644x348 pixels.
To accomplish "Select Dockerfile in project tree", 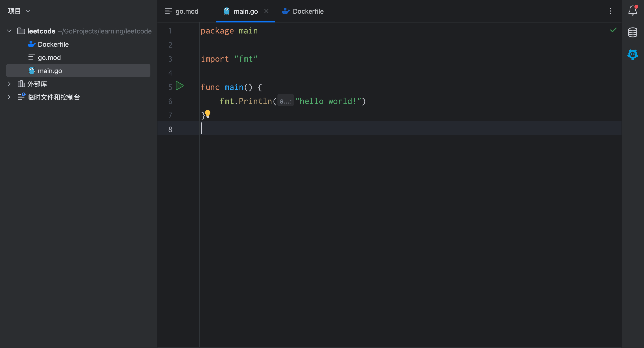I will point(53,44).
